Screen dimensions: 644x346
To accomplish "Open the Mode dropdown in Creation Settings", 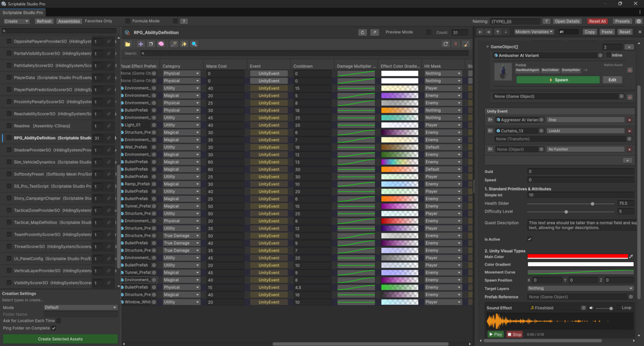I will 80,307.
